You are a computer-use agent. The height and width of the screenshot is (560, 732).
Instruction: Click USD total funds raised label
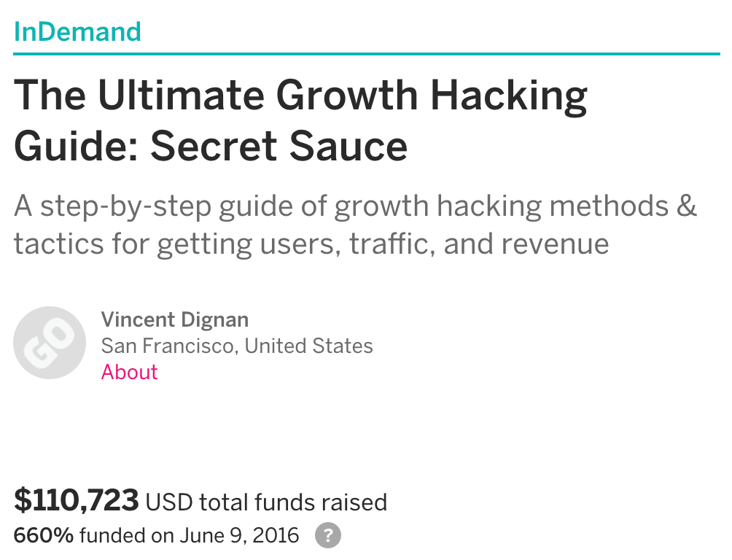[x=266, y=502]
